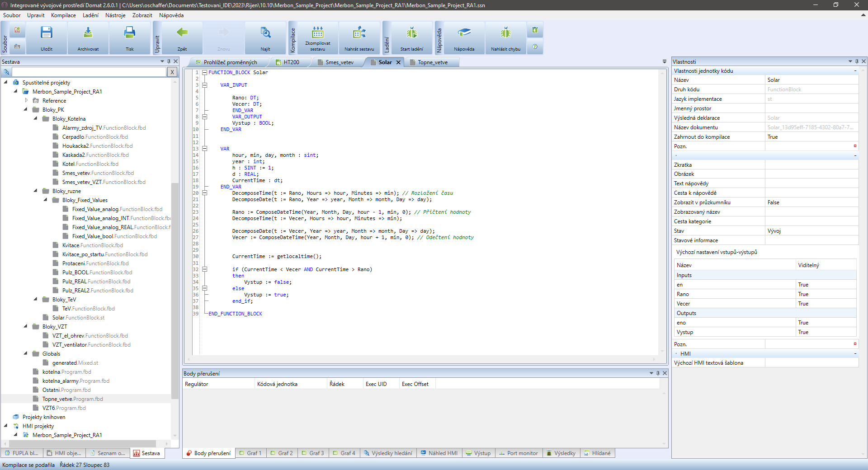Viewport: 868px width, 470px height.
Task: Click the Tisk print icon
Action: [130, 33]
